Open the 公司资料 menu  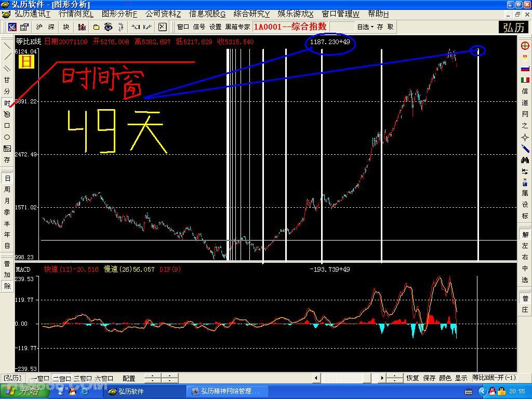pos(163,14)
